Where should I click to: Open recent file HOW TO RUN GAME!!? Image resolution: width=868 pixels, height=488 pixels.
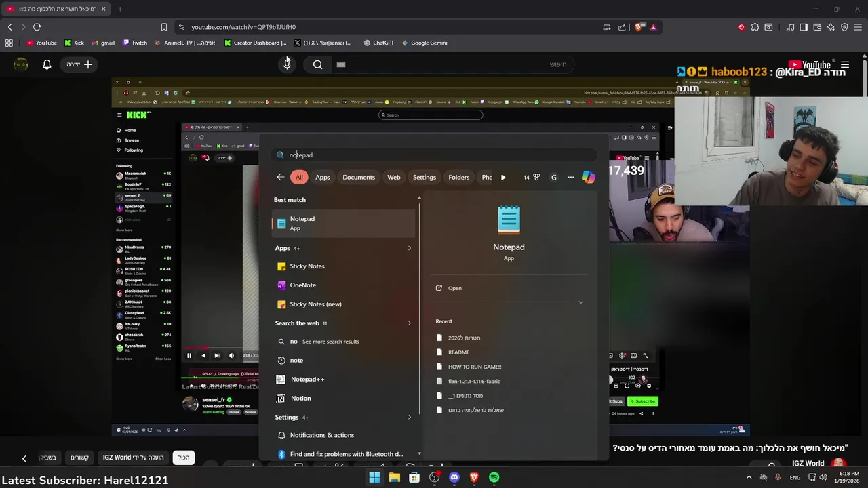point(474,367)
